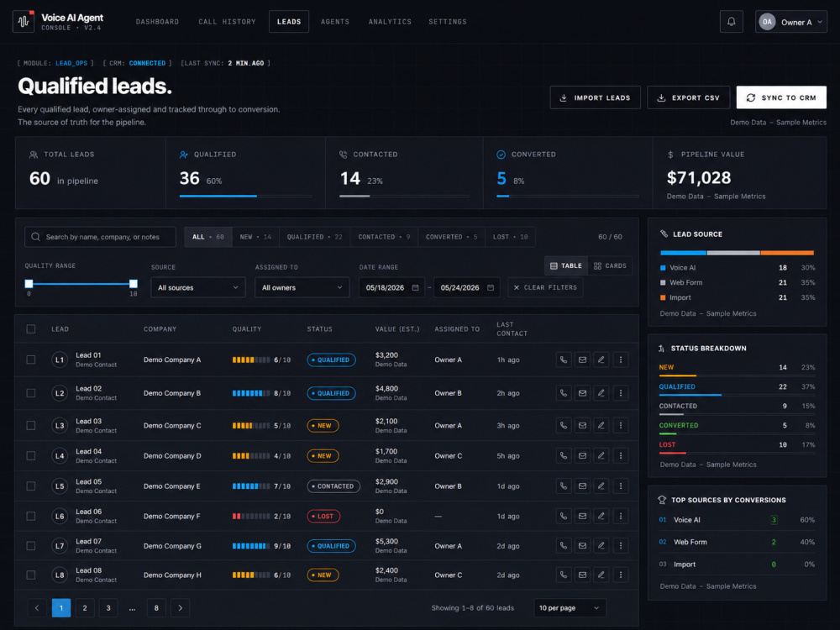The width and height of the screenshot is (840, 630).
Task: Edit Lead 05 with pencil icon
Action: (601, 486)
